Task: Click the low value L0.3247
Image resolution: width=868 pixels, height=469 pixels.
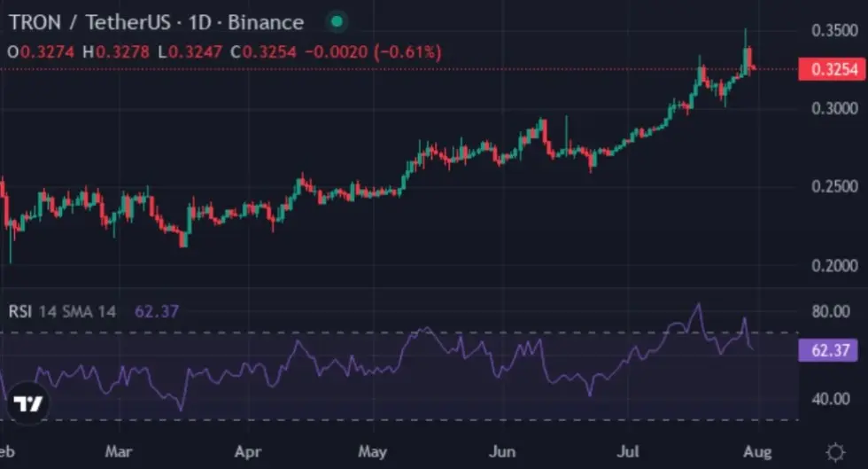Action: [190, 52]
